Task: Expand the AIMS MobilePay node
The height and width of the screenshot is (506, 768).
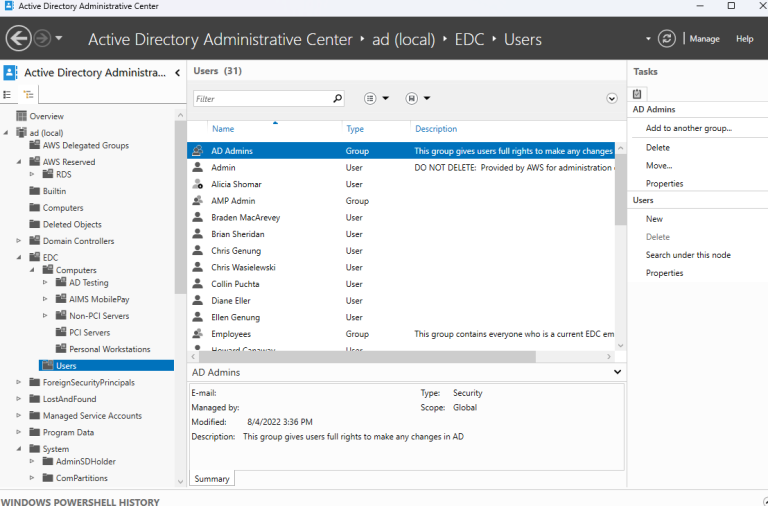Action: click(x=45, y=299)
